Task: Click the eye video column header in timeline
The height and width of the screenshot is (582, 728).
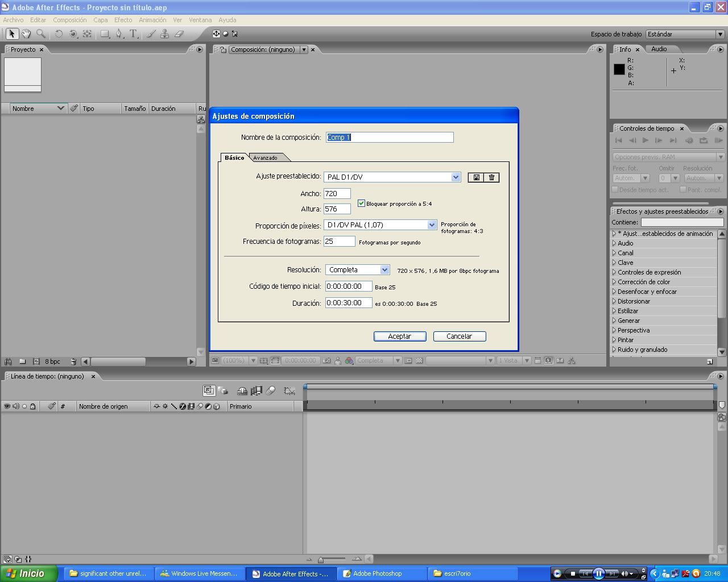Action: [x=7, y=406]
